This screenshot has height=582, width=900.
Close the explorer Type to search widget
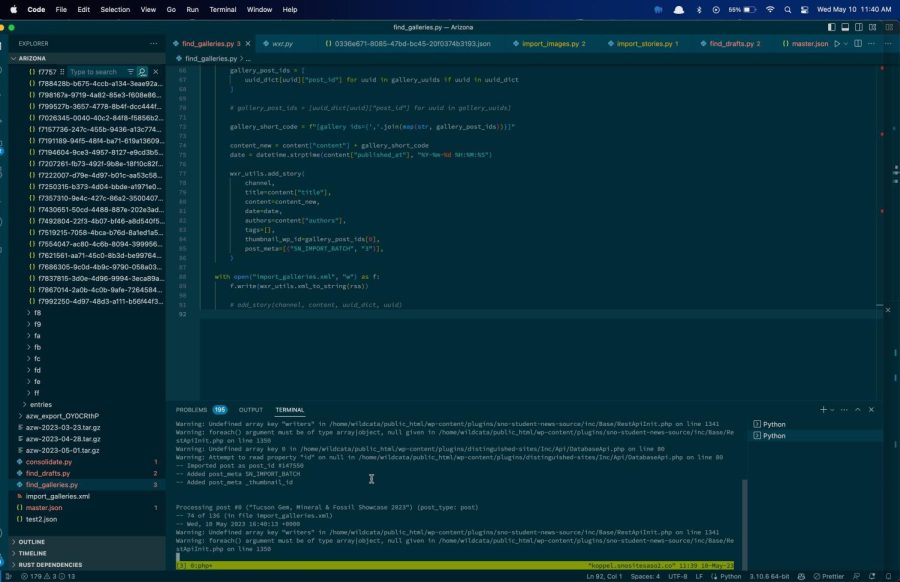pyautogui.click(x=156, y=72)
